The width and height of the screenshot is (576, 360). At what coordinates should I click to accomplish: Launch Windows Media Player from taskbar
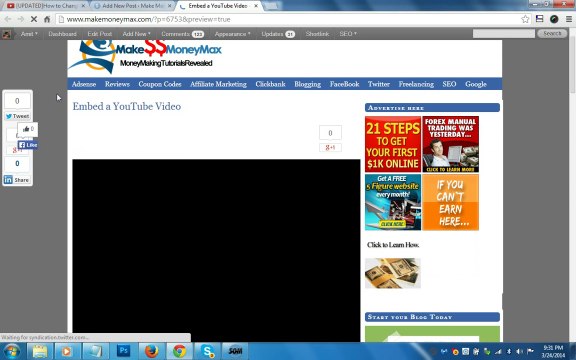67,351
